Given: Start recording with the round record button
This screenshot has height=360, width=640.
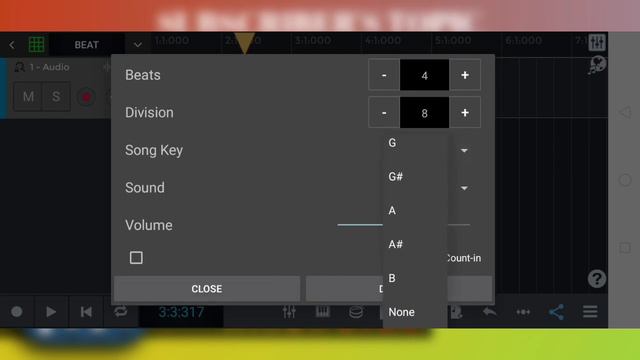Looking at the screenshot, I should 17,312.
